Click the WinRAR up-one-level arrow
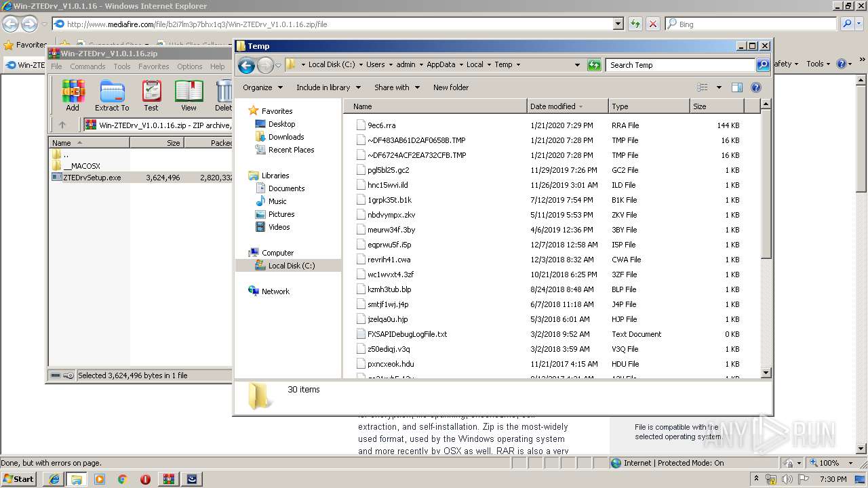The width and height of the screenshot is (868, 488). coord(62,125)
